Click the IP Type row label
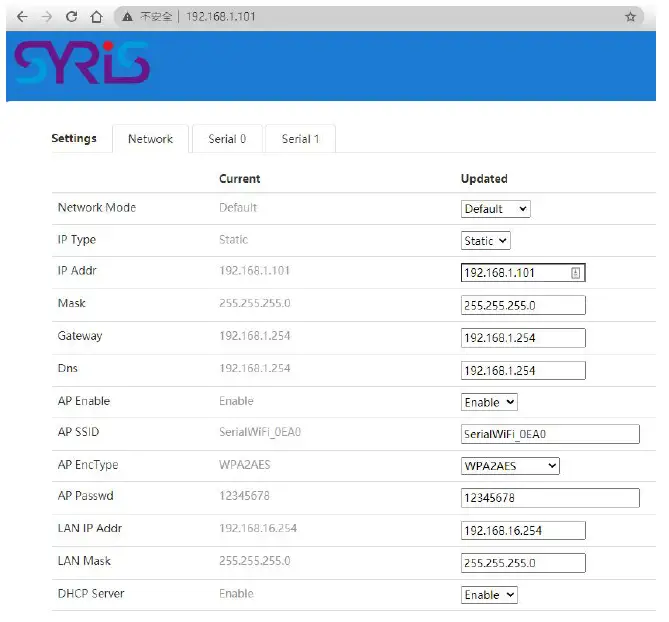Viewport: 669px width, 622px height. tap(77, 240)
